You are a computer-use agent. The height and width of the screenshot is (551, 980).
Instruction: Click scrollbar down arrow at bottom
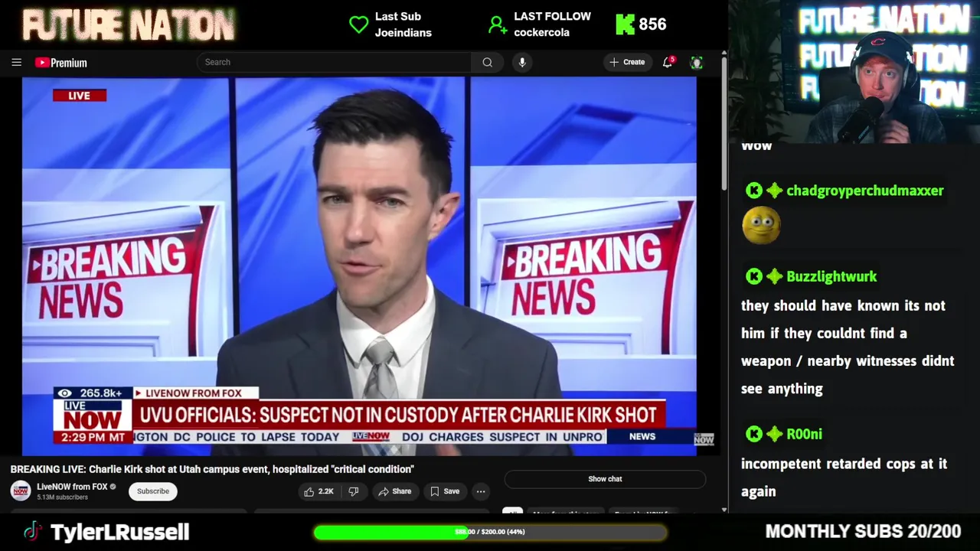tap(724, 510)
